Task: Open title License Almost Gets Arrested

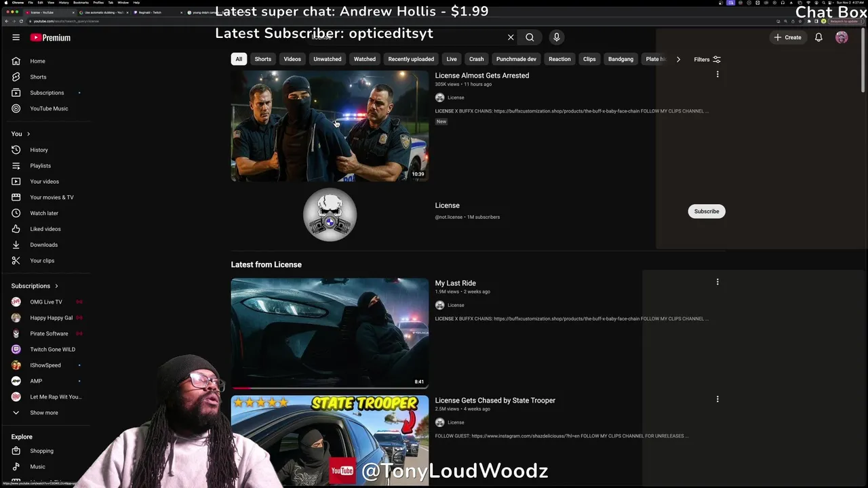Action: pos(482,75)
